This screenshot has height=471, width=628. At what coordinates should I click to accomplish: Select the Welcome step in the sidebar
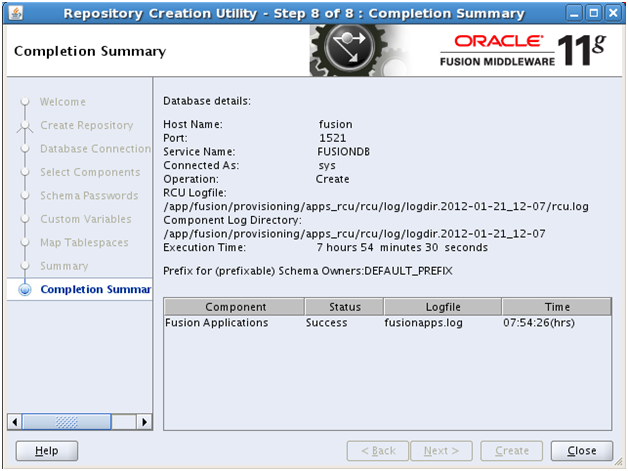point(62,102)
